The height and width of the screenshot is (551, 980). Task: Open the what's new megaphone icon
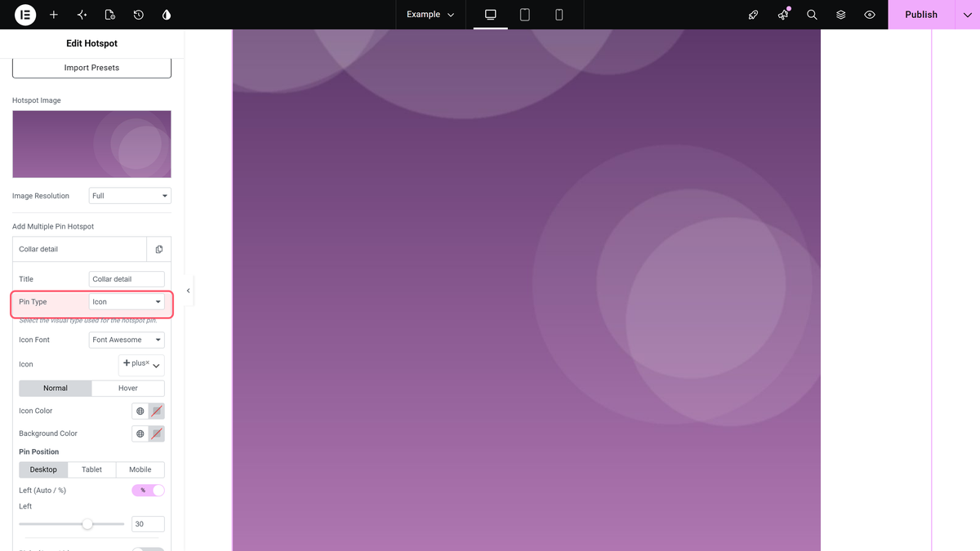pyautogui.click(x=783, y=15)
